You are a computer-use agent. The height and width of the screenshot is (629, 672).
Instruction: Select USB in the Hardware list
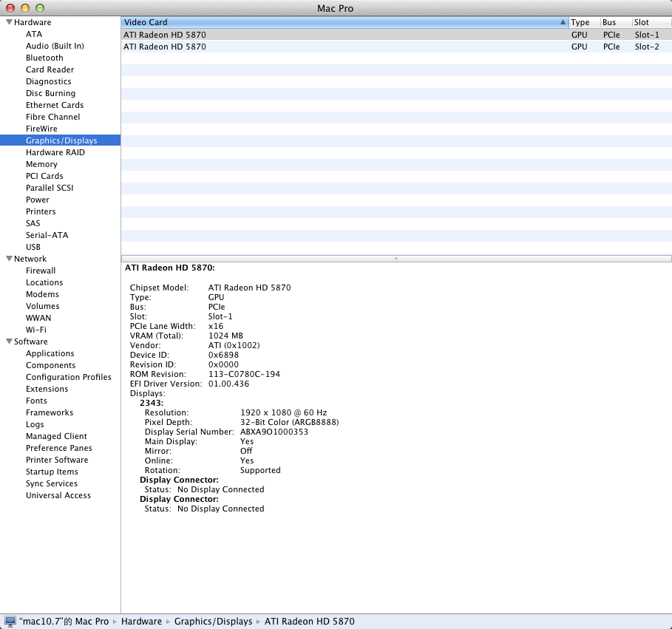[x=33, y=247]
